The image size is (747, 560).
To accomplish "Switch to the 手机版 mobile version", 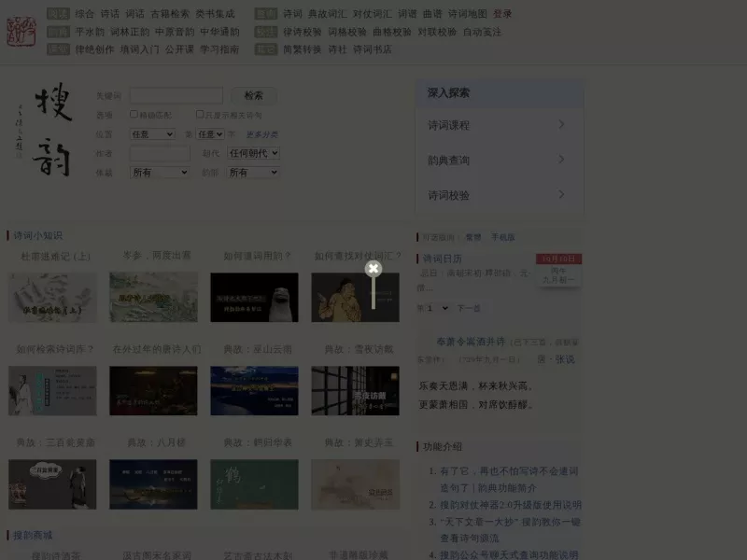I will tap(503, 237).
